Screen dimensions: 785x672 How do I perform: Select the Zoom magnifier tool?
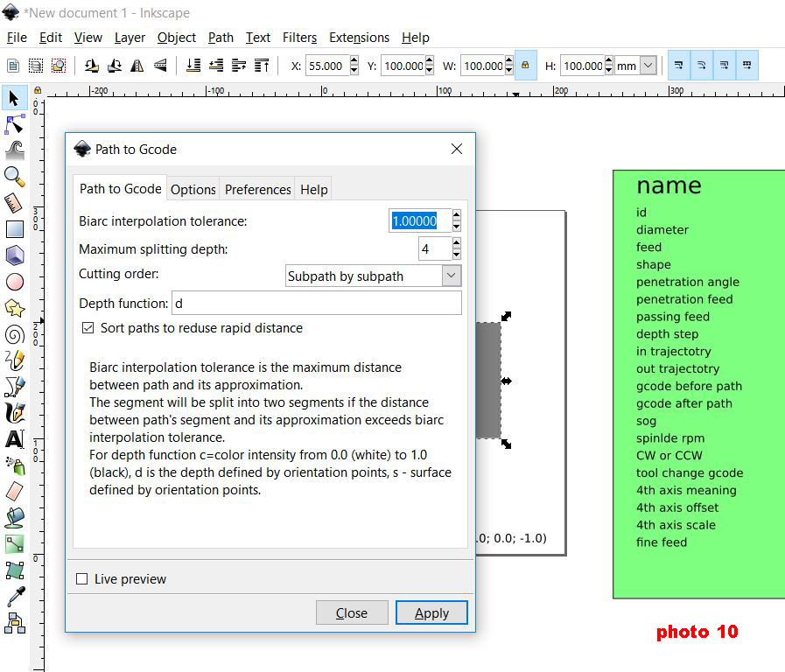pos(15,177)
